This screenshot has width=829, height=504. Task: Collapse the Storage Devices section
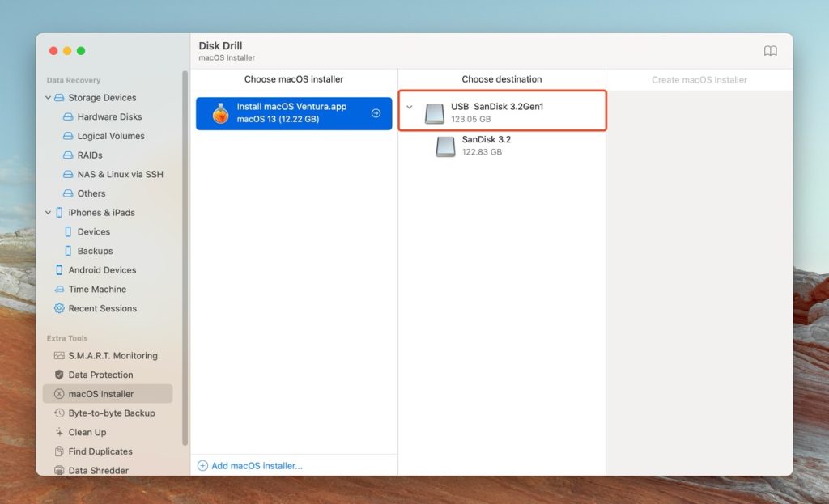point(48,97)
